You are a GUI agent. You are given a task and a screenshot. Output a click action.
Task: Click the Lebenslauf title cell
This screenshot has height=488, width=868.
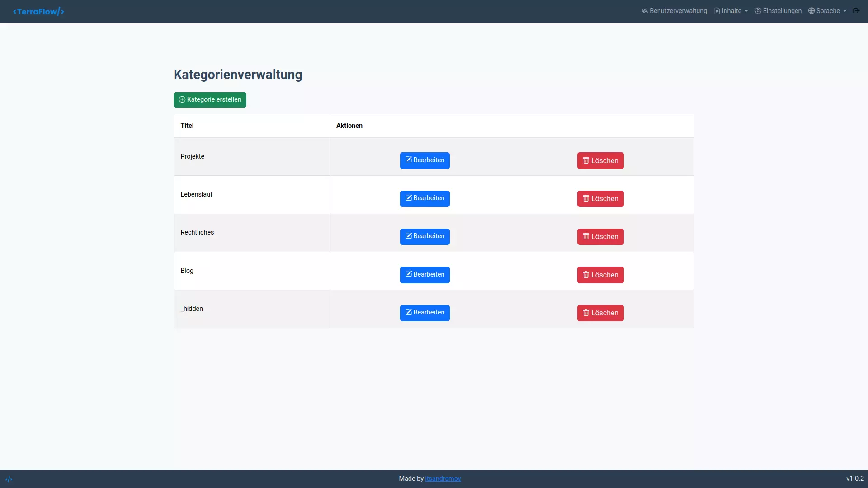[x=252, y=195]
